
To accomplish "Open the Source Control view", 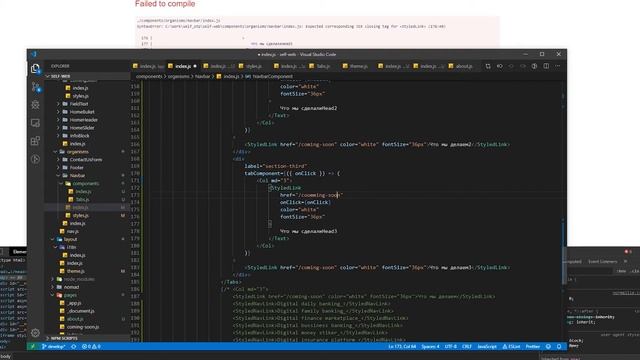I will [36, 87].
